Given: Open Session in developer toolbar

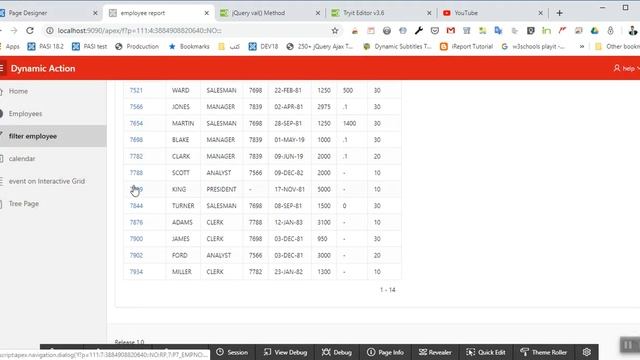Looking at the screenshot, I should click(232, 352).
